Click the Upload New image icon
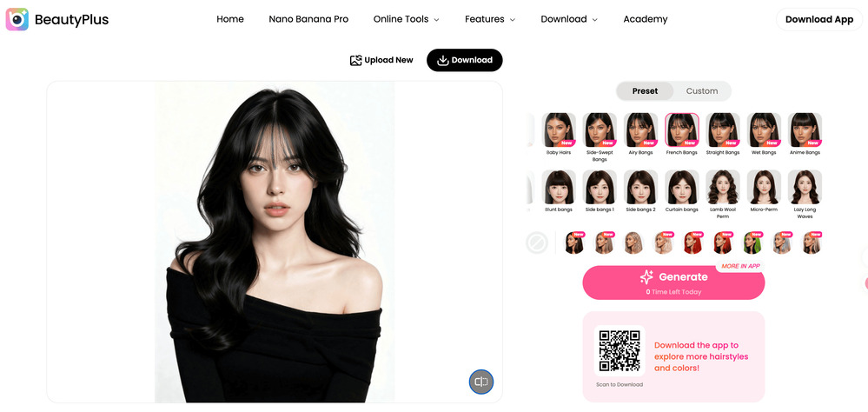The height and width of the screenshot is (412, 868). (356, 60)
